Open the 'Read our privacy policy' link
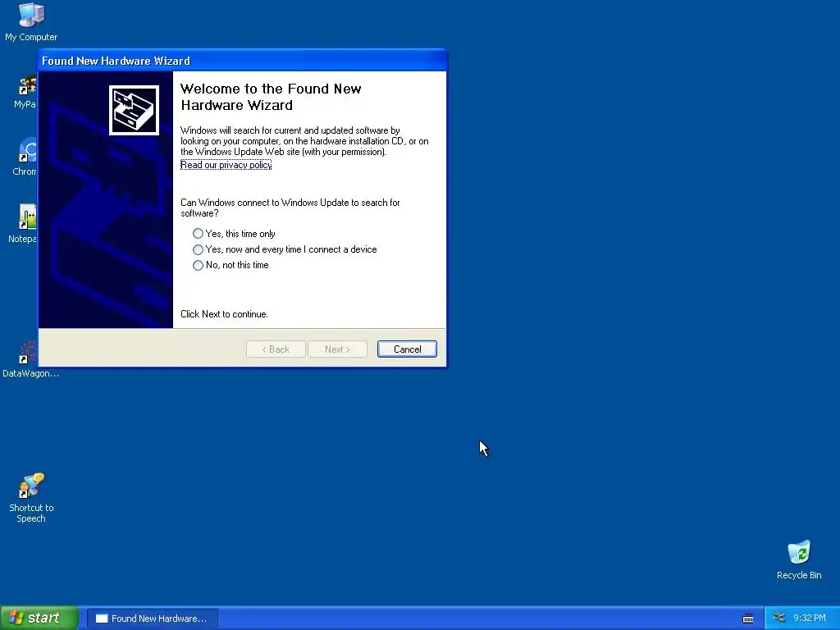This screenshot has width=840, height=630. click(226, 165)
